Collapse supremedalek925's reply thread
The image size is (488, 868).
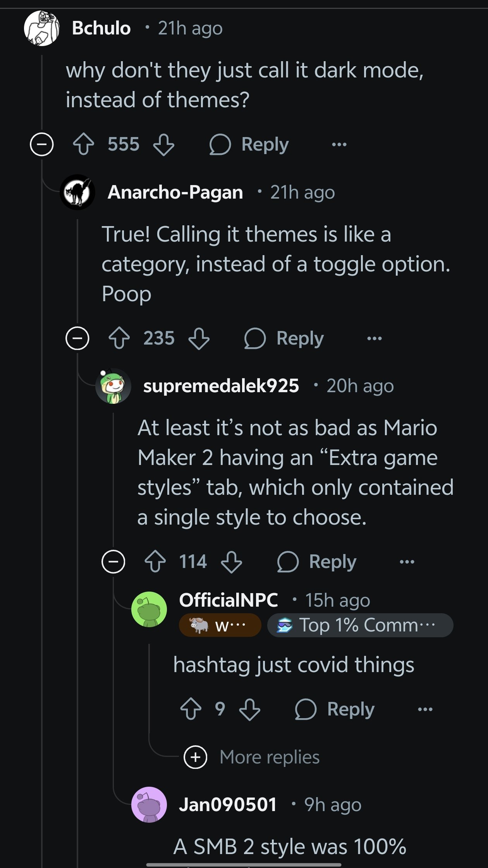[x=113, y=562]
